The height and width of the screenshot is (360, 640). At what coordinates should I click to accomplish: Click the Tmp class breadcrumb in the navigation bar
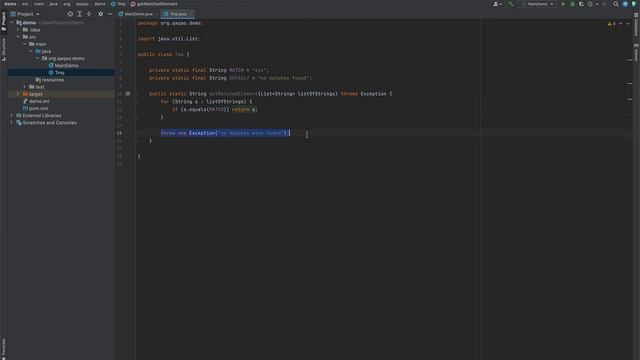pos(118,4)
